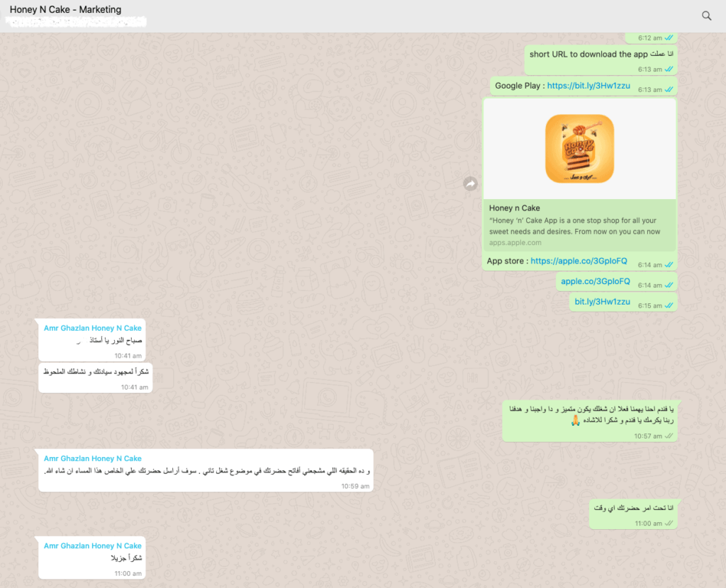Viewport: 726px width, 588px height.
Task: Click Amr Ghazlan sender name on 10:59 am message
Action: 93,458
